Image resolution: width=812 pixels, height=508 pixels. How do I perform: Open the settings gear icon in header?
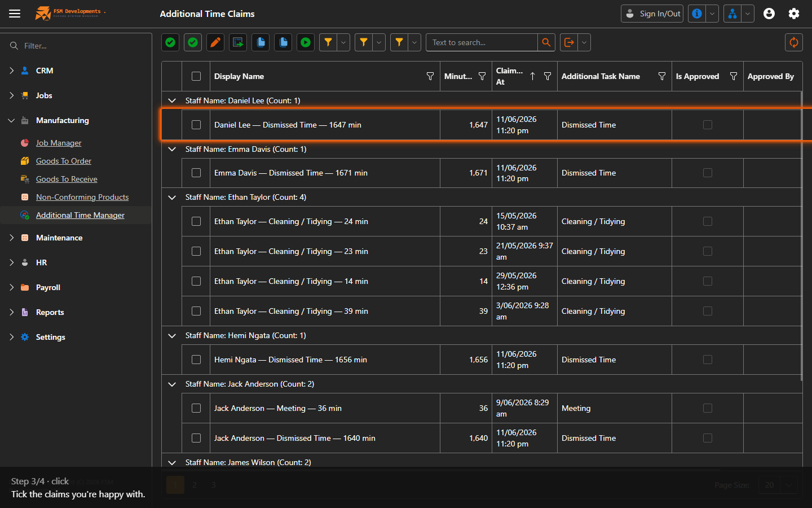[794, 14]
